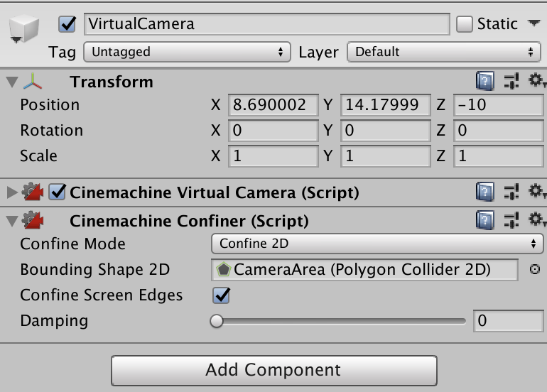The height and width of the screenshot is (392, 547).
Task: Click the Damping value field
Action: (508, 320)
